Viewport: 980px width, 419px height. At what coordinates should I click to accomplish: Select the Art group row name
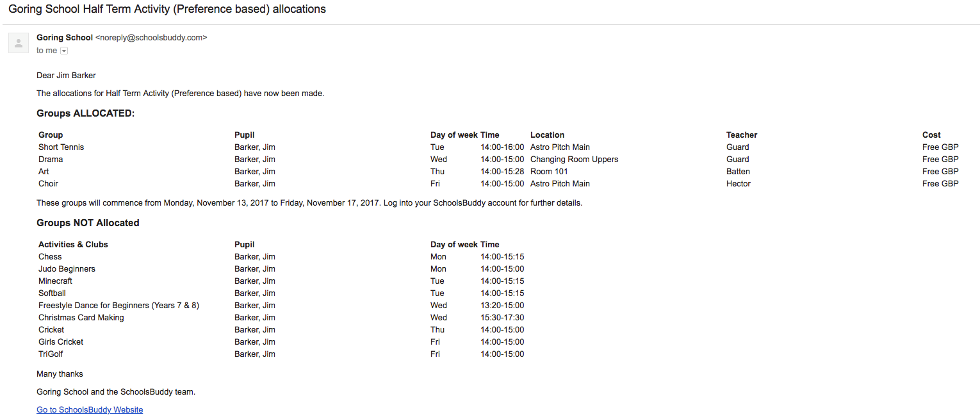(x=44, y=172)
